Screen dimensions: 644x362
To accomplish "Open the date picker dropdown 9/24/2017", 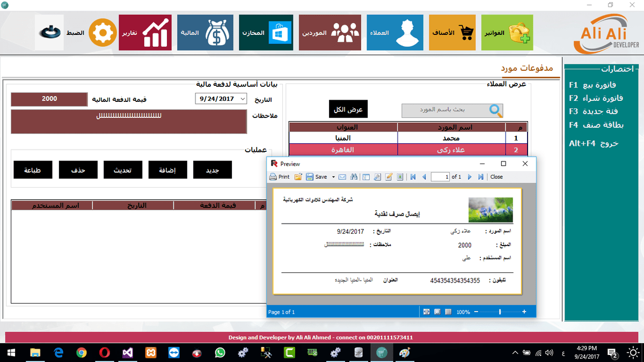I will pyautogui.click(x=242, y=99).
